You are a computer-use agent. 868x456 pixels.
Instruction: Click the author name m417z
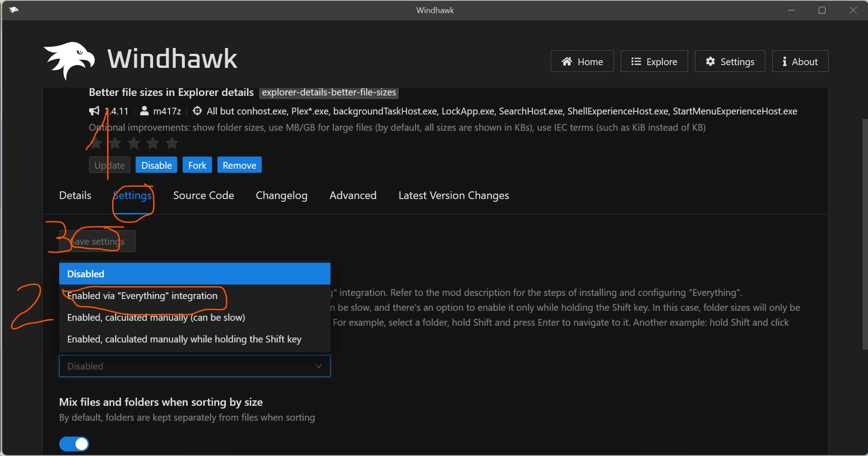coord(167,111)
